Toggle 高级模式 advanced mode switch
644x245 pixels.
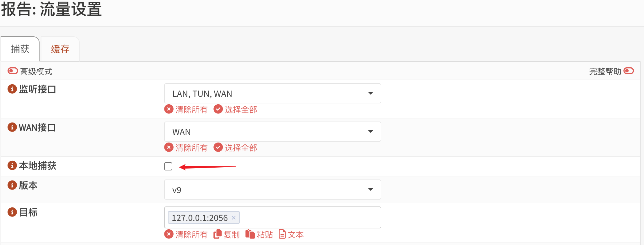point(13,71)
